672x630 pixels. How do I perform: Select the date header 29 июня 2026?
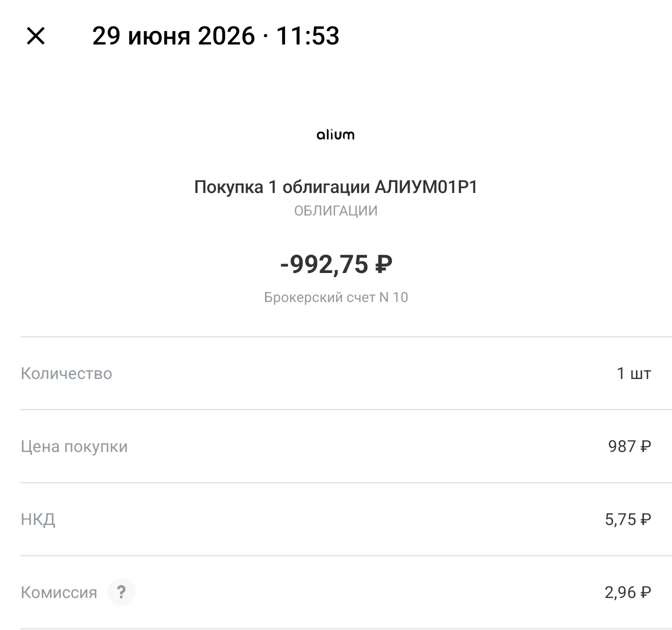click(x=173, y=36)
